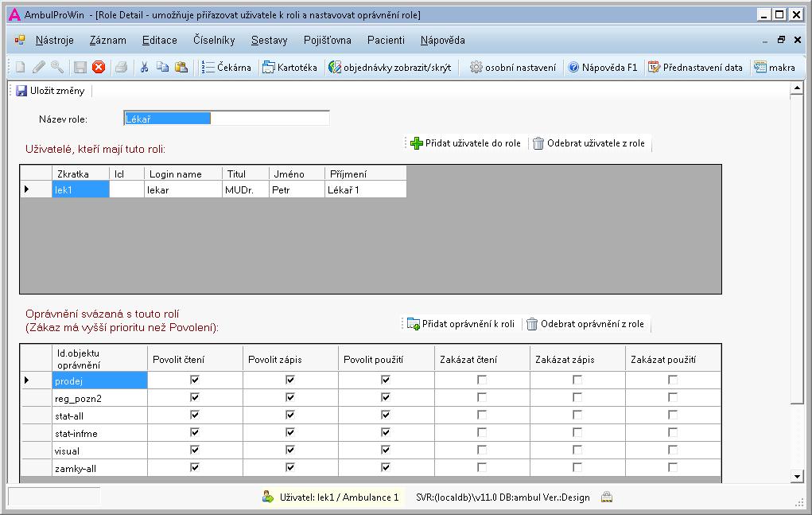Viewport: 812px width, 515px height.
Task: Open the Čekárna waiting room
Action: [x=227, y=68]
